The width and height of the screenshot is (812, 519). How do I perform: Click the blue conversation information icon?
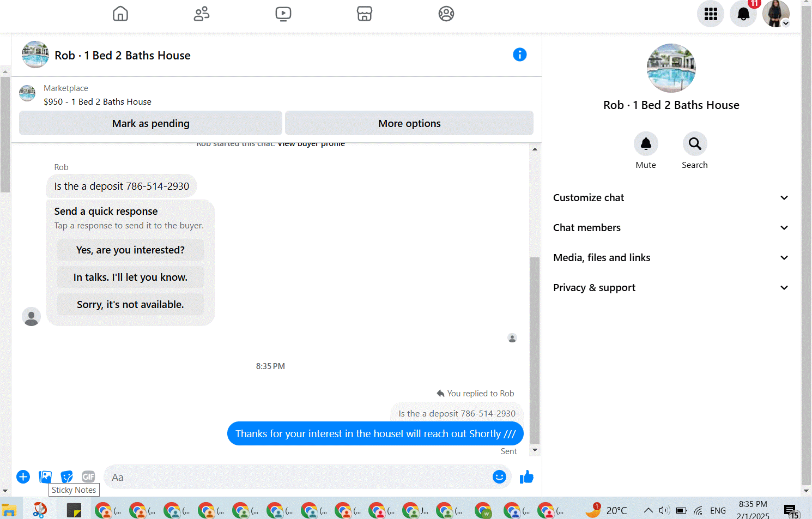[x=520, y=55]
